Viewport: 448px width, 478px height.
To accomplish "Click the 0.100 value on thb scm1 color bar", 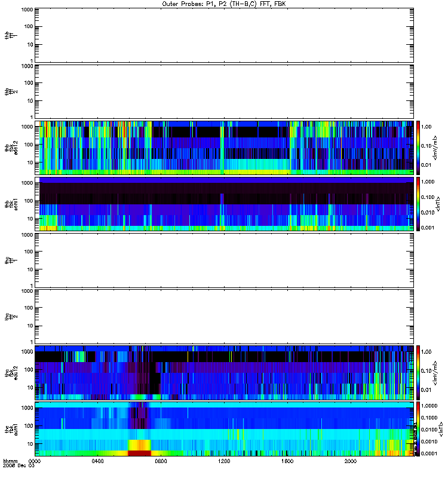I will tap(428, 197).
